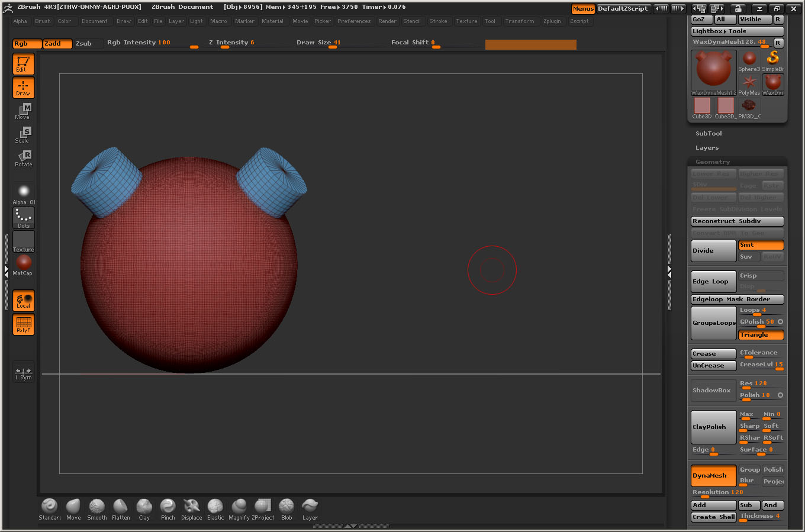Toggle the Smt smooth option

[761, 245]
